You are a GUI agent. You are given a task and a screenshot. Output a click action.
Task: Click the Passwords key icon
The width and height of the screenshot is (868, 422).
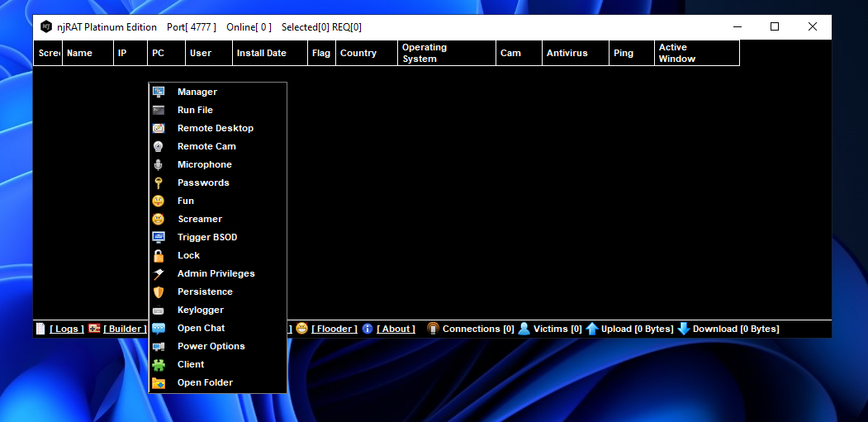tap(159, 183)
